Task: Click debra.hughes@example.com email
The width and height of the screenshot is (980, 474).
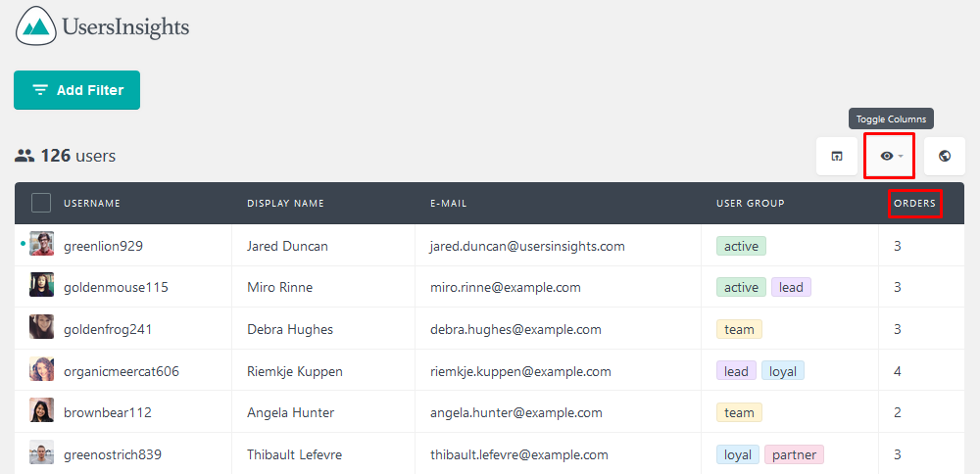Action: tap(515, 329)
